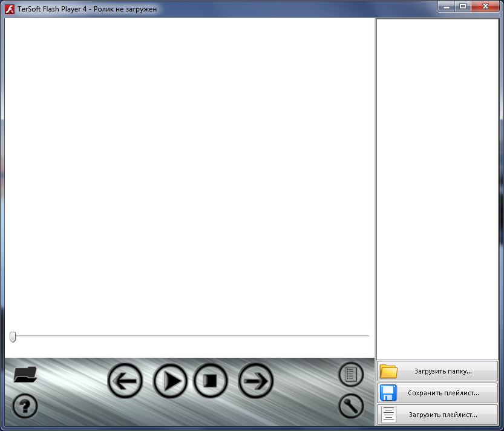Click the seek slider thumb handle
Viewport: 504px width, 431px height.
[x=13, y=337]
